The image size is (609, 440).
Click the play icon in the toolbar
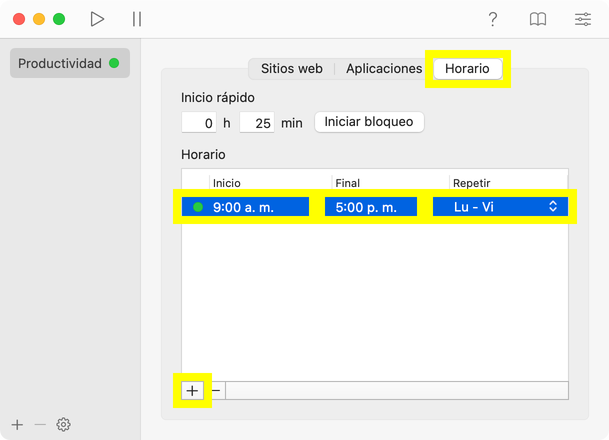tap(97, 19)
